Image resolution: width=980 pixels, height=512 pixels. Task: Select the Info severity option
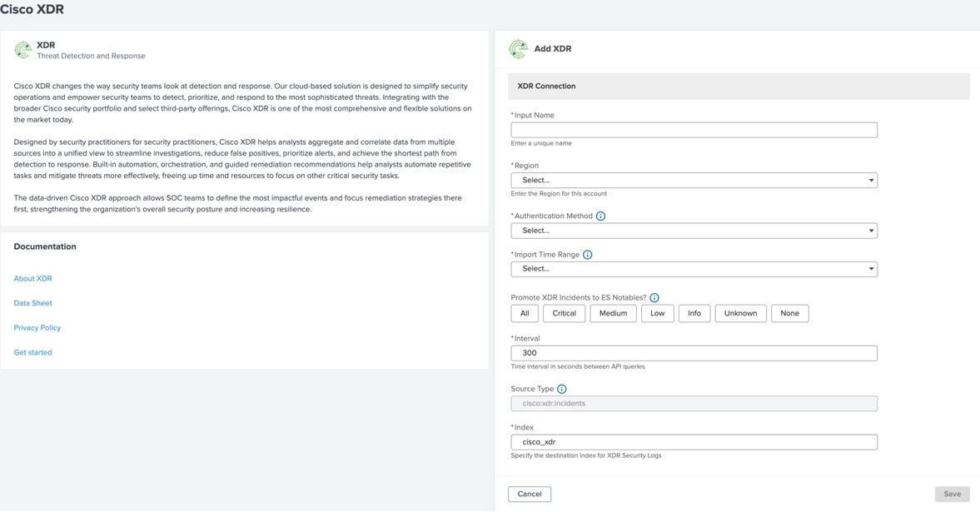click(694, 314)
